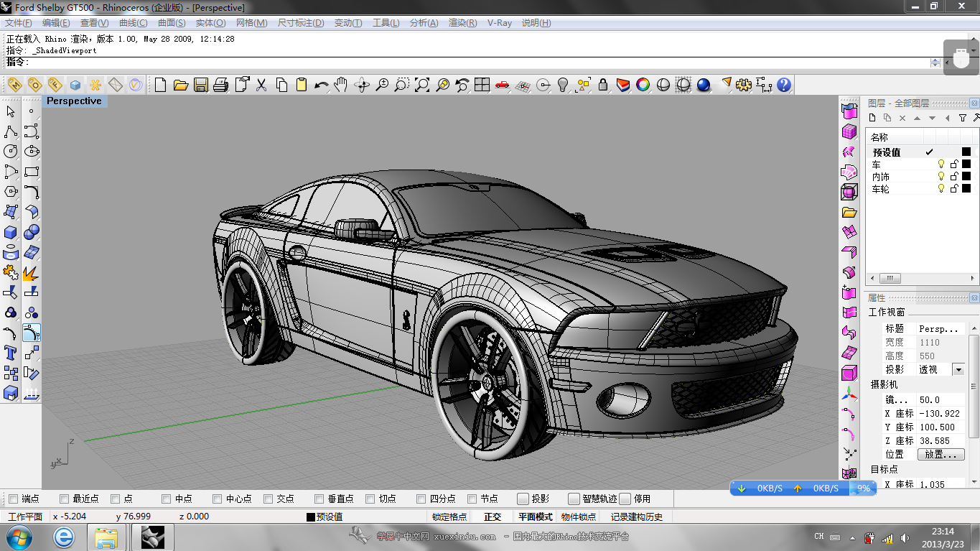980x551 pixels.
Task: Select the Circle tool in left toolbar
Action: (11, 152)
